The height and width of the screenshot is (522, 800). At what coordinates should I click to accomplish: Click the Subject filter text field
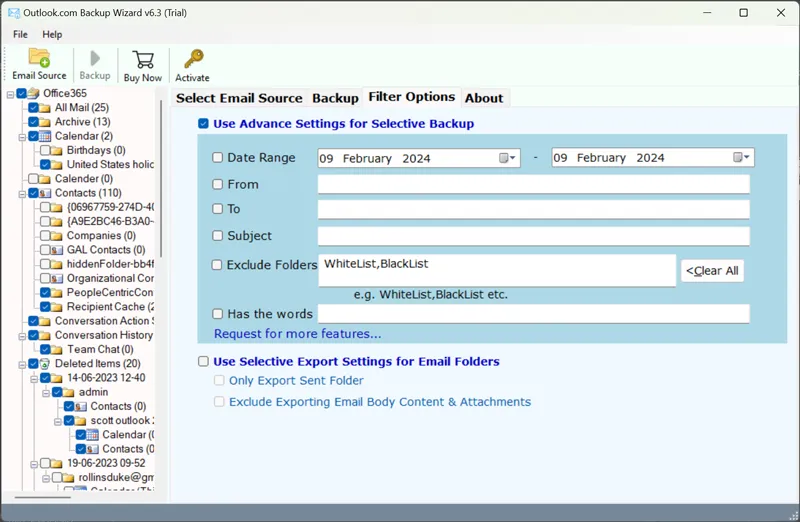(533, 236)
